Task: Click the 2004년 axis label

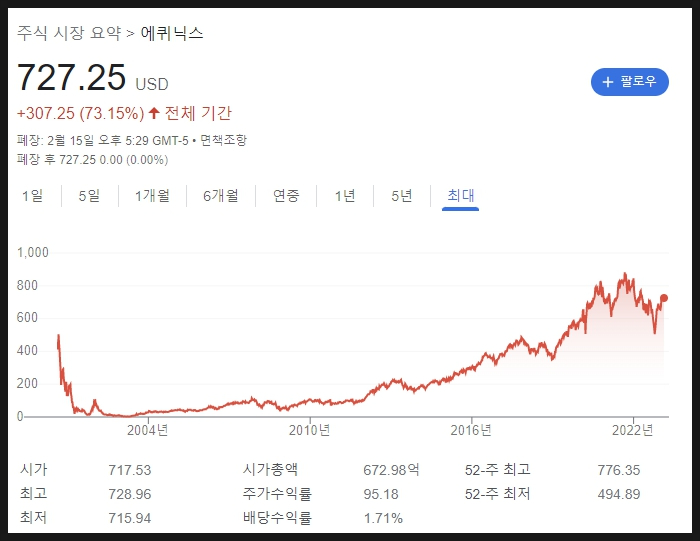Action: coord(148,430)
